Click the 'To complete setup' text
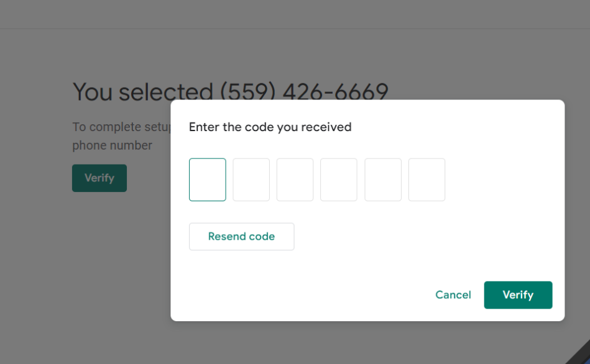 point(121,127)
